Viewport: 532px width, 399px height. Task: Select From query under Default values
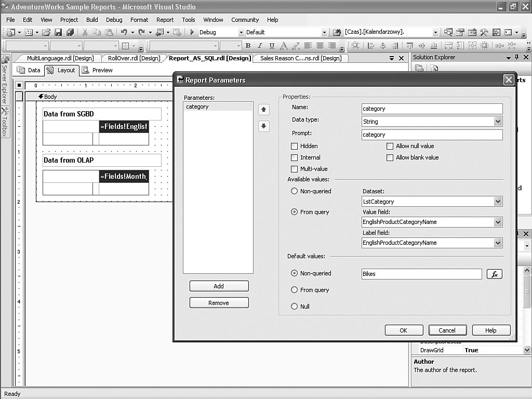tap(294, 290)
